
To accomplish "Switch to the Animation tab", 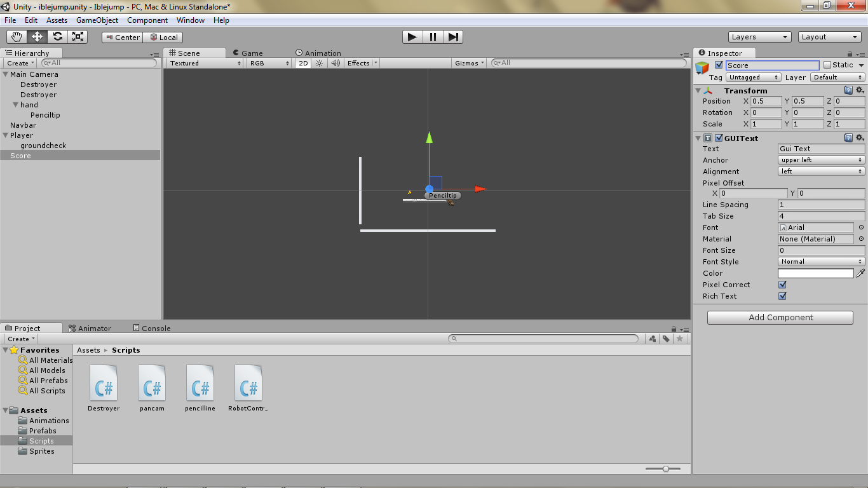I will point(318,53).
